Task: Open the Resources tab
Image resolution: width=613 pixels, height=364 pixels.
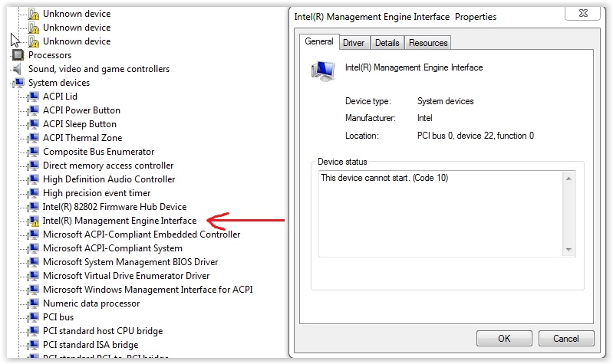Action: (428, 43)
